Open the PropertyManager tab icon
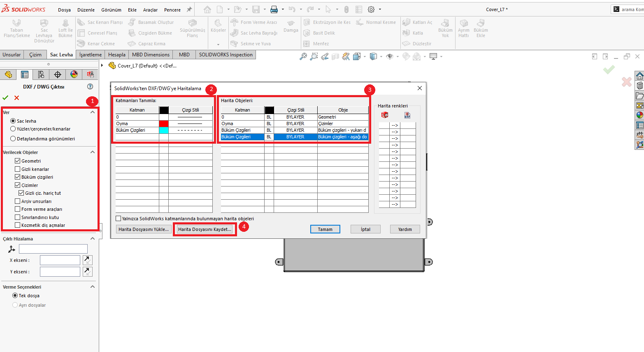The height and width of the screenshot is (352, 644). click(25, 75)
